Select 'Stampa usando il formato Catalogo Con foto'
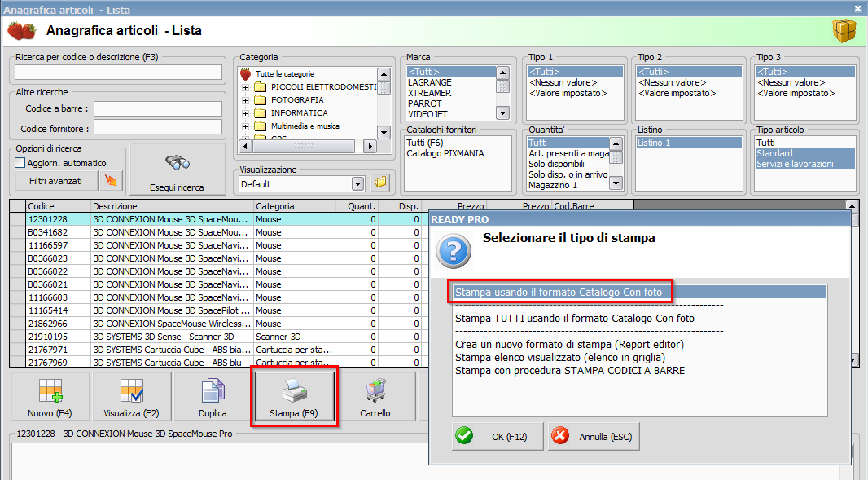Screen dimensions: 868x480 (x=639, y=292)
